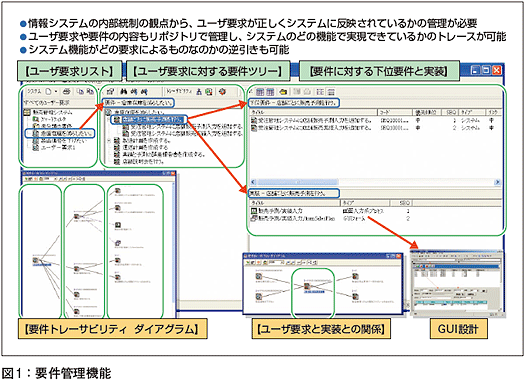Screen dimensions: 526x381
Task: Click the list view icon in right toolbar
Action: [320, 92]
